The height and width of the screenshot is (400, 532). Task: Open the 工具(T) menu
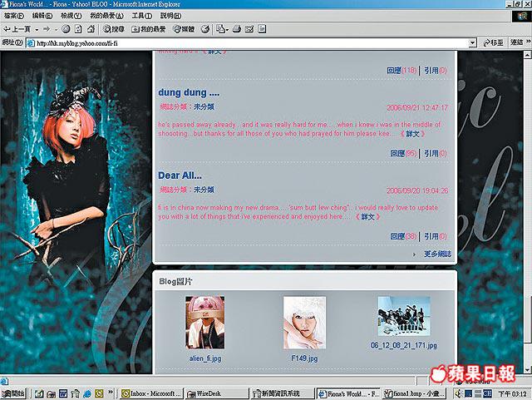142,16
